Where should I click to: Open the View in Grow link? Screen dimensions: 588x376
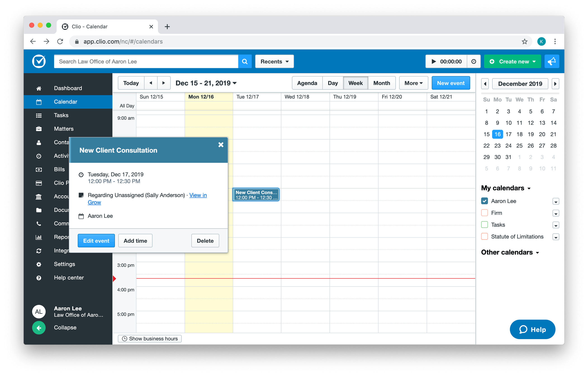(x=198, y=195)
